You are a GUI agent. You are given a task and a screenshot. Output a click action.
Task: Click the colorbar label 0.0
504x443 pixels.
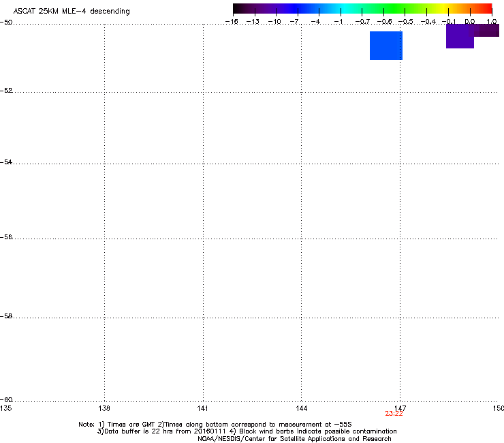(x=470, y=22)
